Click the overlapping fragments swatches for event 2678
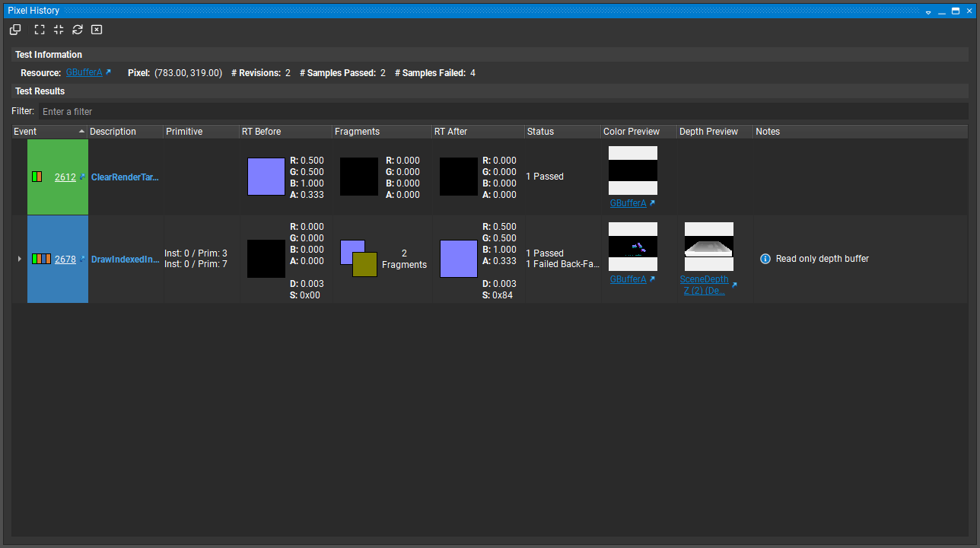The image size is (980, 548). pos(358,258)
